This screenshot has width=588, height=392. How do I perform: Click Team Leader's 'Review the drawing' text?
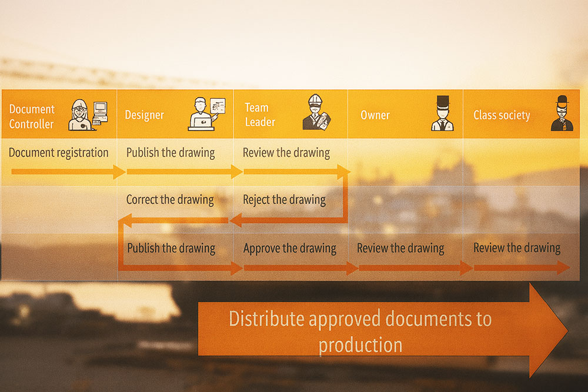pos(286,153)
